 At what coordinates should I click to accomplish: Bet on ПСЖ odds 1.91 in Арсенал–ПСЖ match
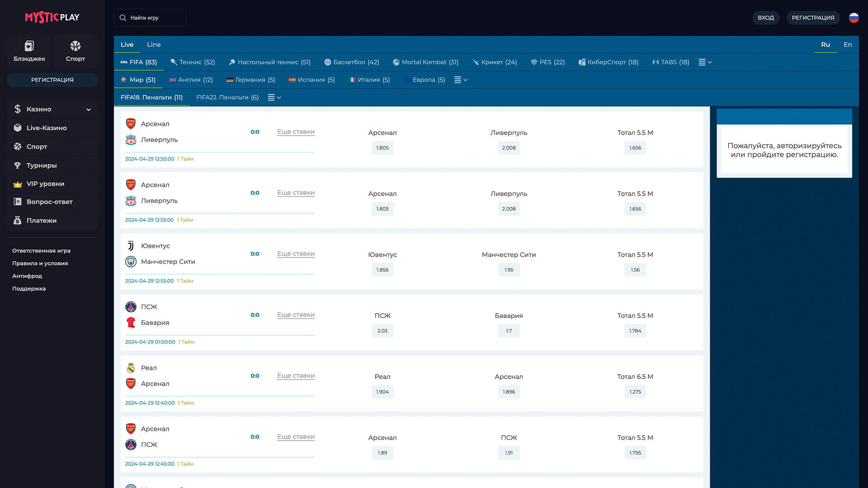coord(509,453)
